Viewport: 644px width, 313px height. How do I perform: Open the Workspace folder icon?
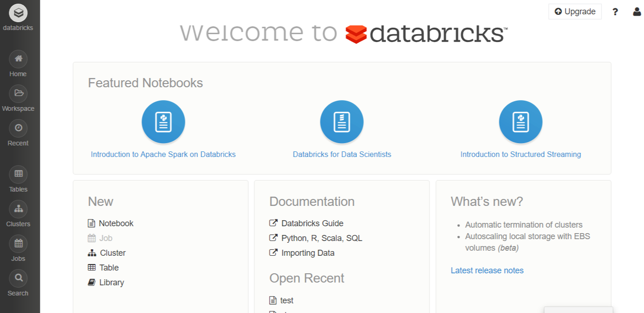(18, 93)
